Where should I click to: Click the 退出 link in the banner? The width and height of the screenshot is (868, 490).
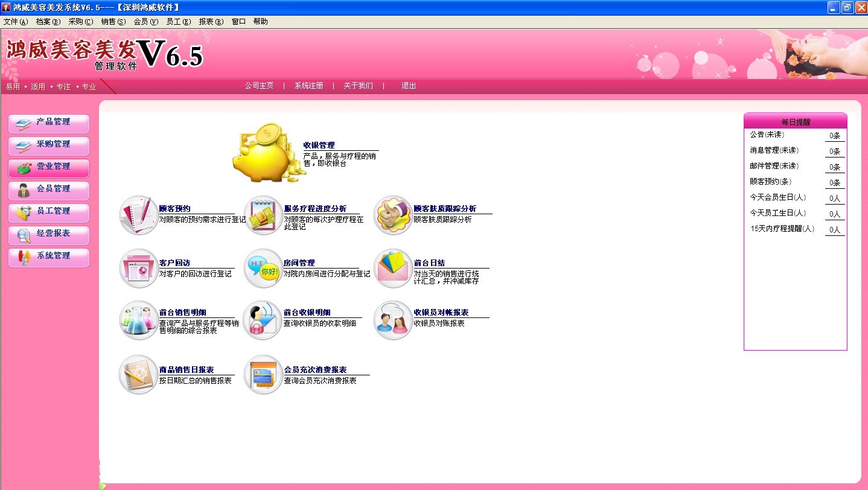409,86
